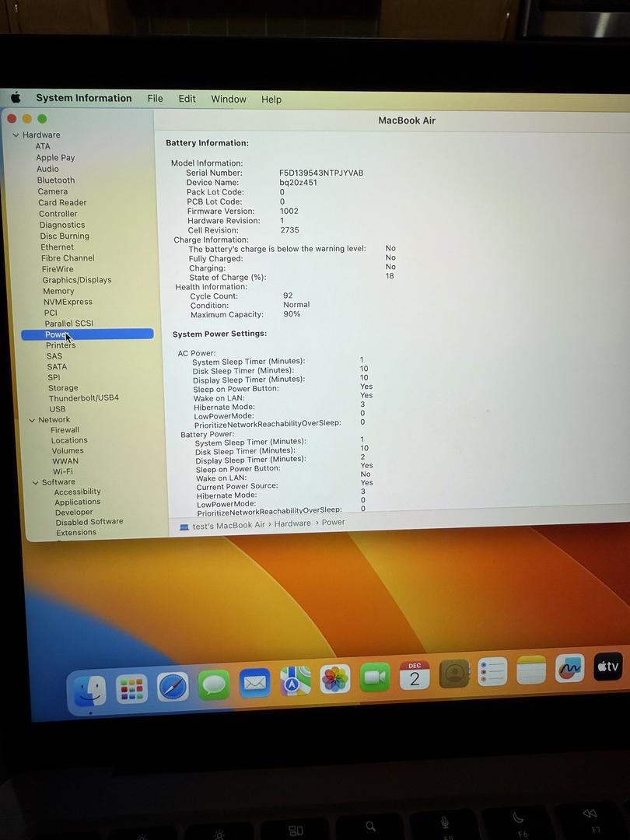This screenshot has height=840, width=630.
Task: Open the Mail app in dock
Action: 254,683
